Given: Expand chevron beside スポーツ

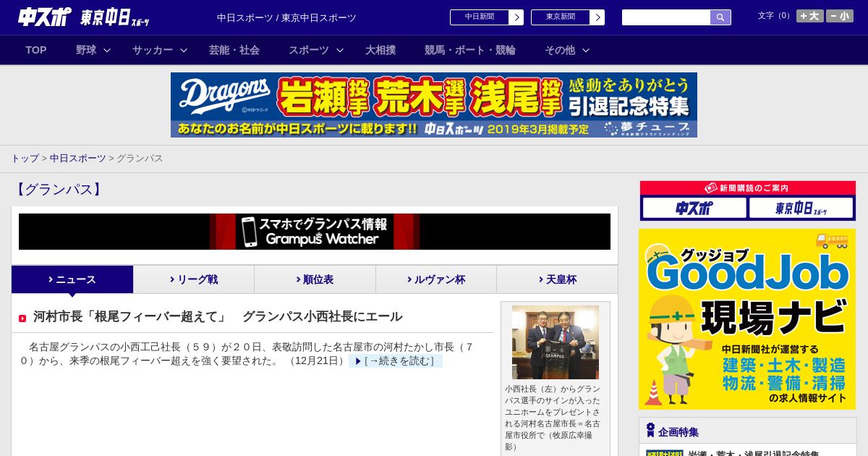Looking at the screenshot, I should [x=340, y=50].
